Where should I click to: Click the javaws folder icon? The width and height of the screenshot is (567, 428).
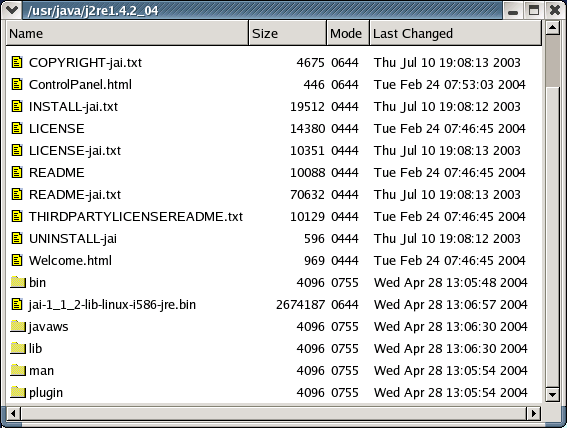[x=18, y=326]
